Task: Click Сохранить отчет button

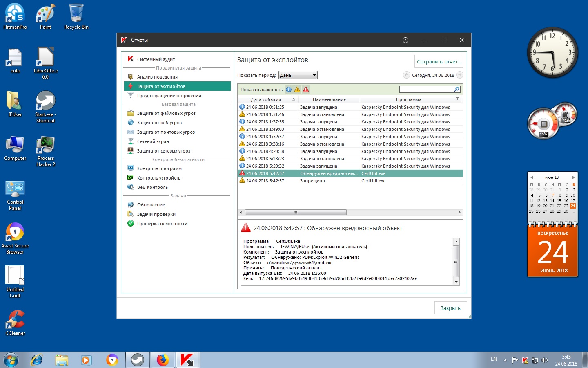Action: [x=439, y=62]
